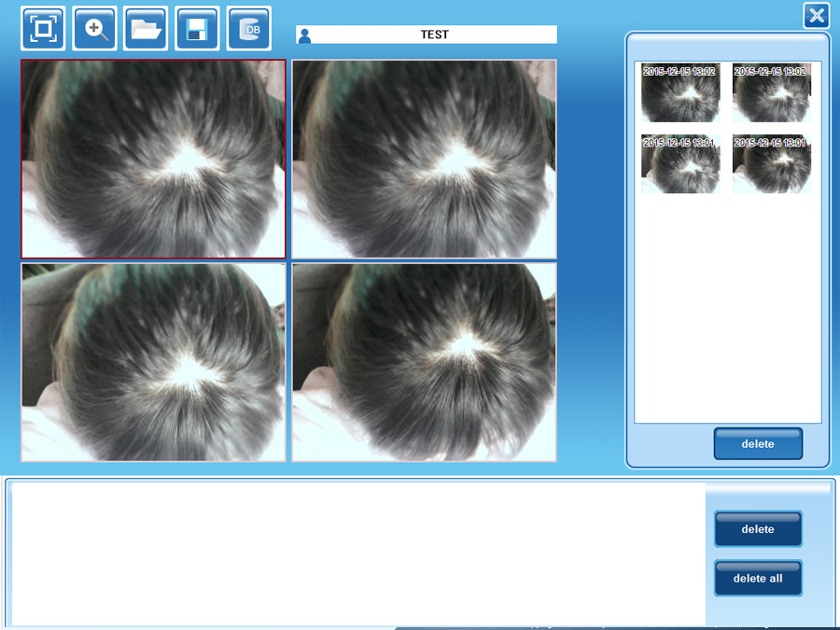Select the bottom-right scalp image in grid
This screenshot has height=630, width=840.
(x=425, y=362)
